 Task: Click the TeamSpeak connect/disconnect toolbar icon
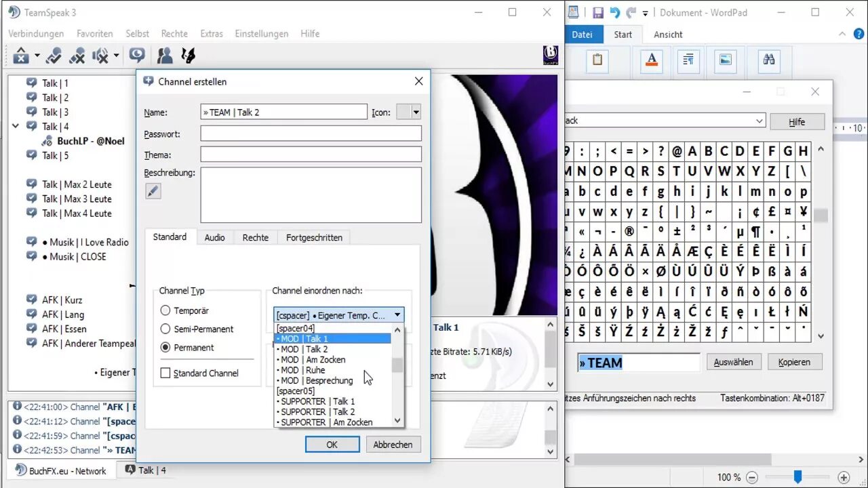click(x=21, y=56)
